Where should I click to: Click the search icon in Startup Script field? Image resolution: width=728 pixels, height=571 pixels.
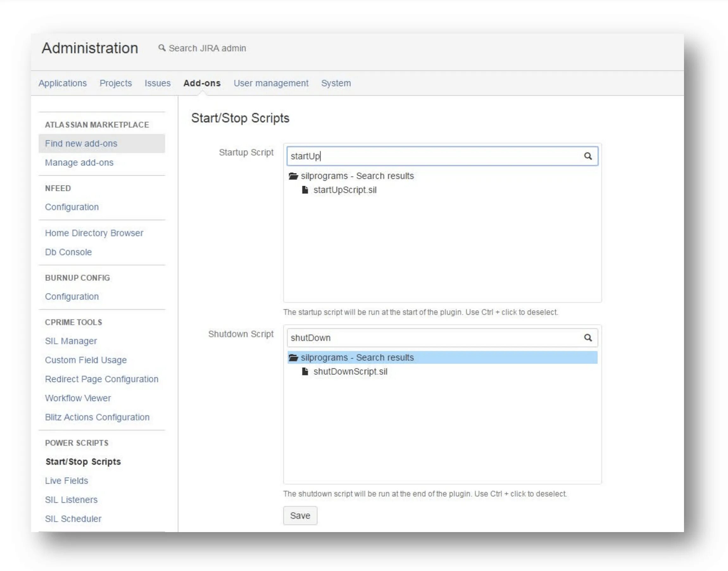(588, 155)
